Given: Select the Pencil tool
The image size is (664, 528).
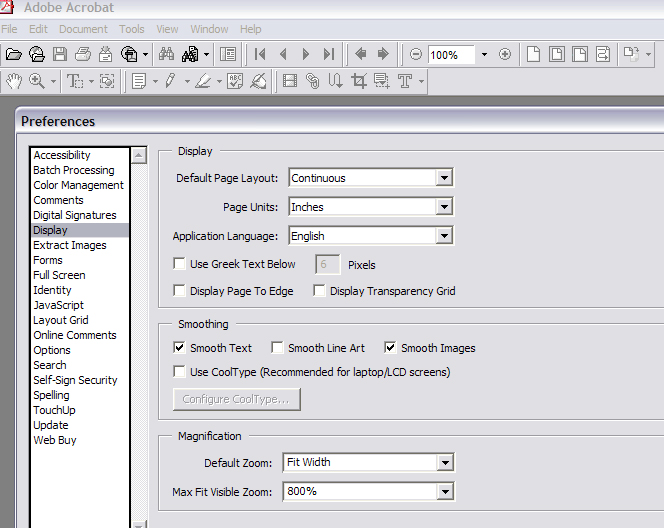Looking at the screenshot, I should point(171,80).
